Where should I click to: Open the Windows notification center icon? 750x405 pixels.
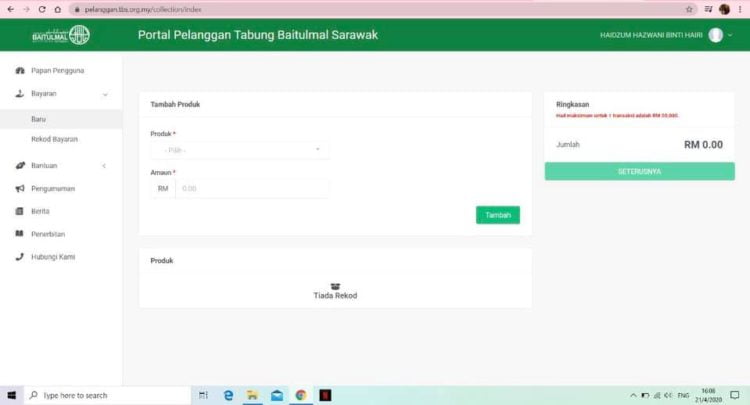735,395
